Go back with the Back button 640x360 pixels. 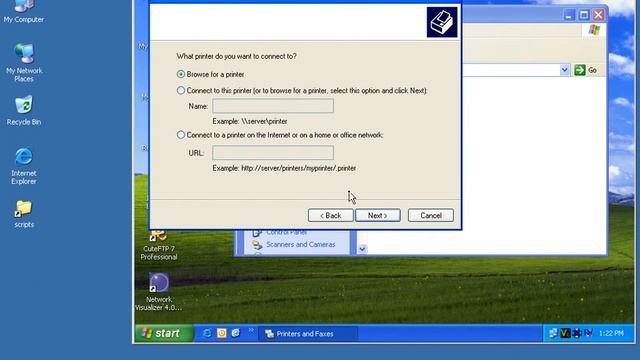[x=330, y=216]
